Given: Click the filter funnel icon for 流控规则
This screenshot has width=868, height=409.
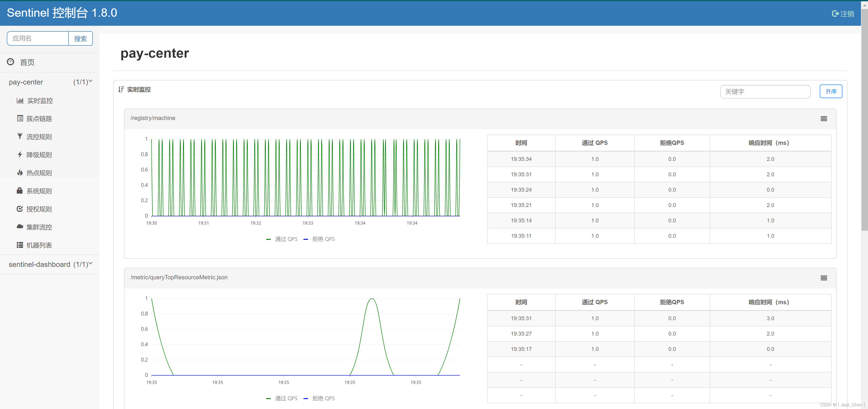Looking at the screenshot, I should tap(20, 136).
